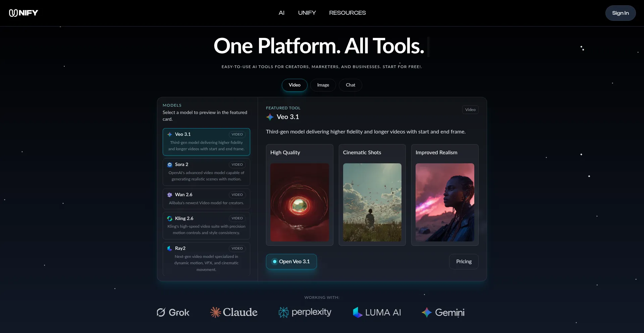Click the VIDEO badge on Kling 2.6 card
The width and height of the screenshot is (644, 333).
(x=237, y=218)
